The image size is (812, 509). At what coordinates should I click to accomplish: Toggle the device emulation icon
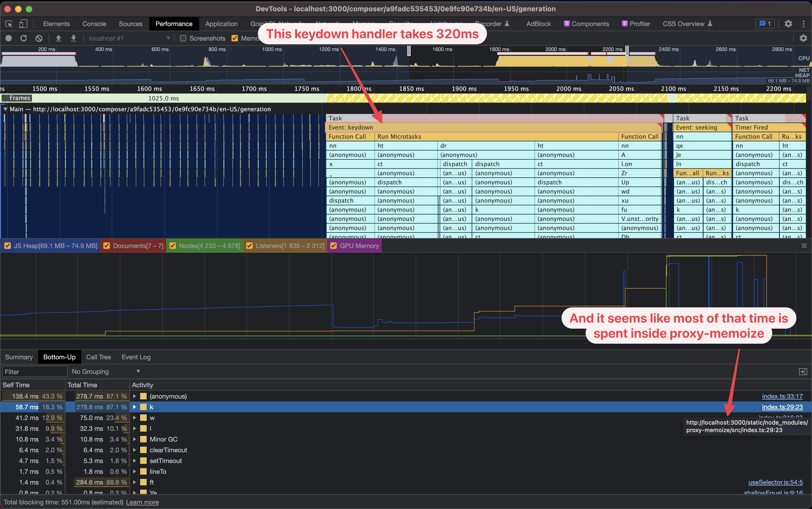(23, 24)
